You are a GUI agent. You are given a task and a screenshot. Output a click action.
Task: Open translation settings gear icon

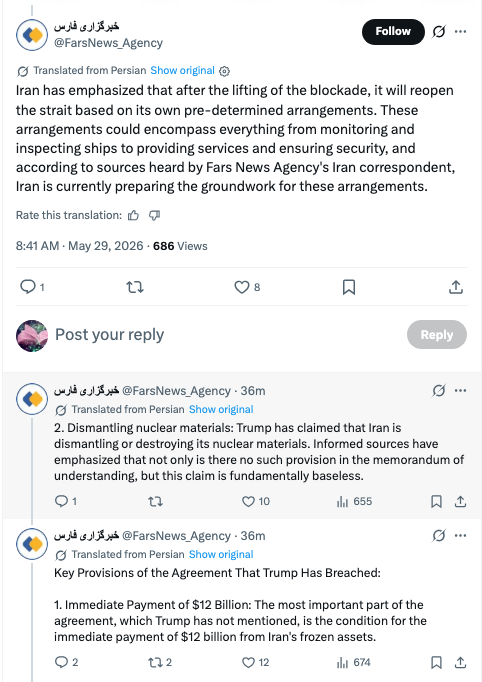(x=224, y=71)
